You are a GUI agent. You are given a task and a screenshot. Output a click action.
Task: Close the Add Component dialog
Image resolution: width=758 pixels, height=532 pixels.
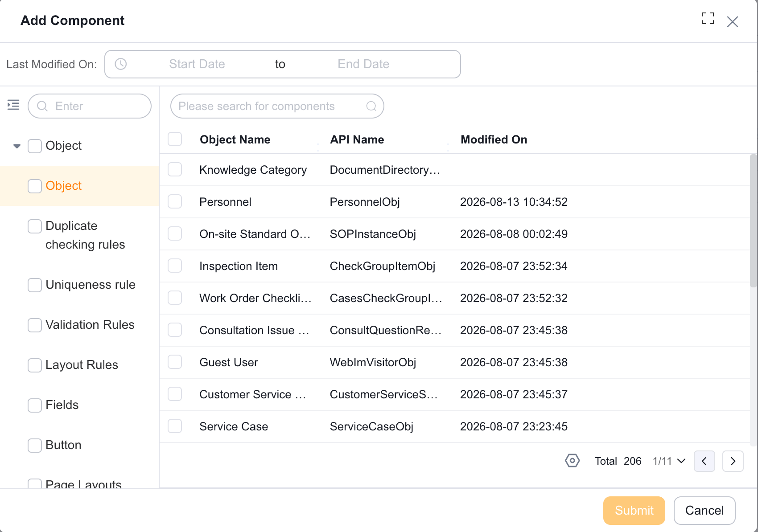pyautogui.click(x=733, y=22)
